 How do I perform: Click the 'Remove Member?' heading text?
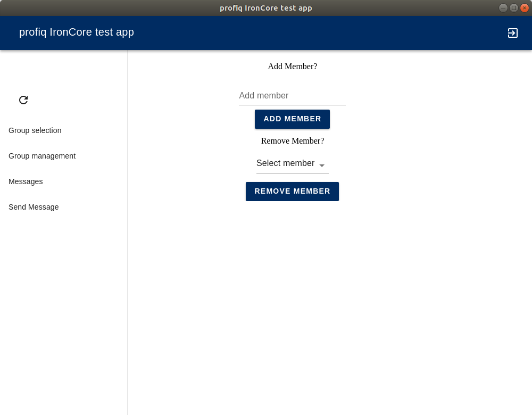tap(293, 141)
